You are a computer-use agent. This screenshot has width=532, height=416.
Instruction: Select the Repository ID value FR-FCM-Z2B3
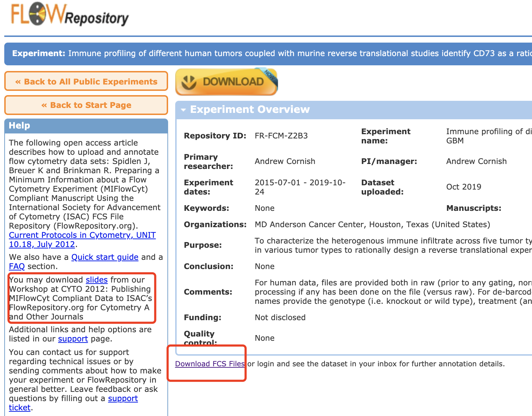click(x=281, y=136)
